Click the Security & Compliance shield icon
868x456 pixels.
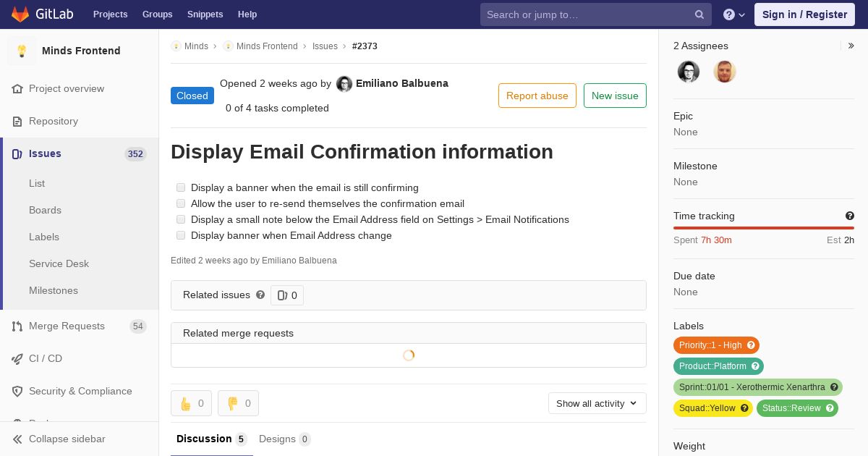[x=17, y=391]
